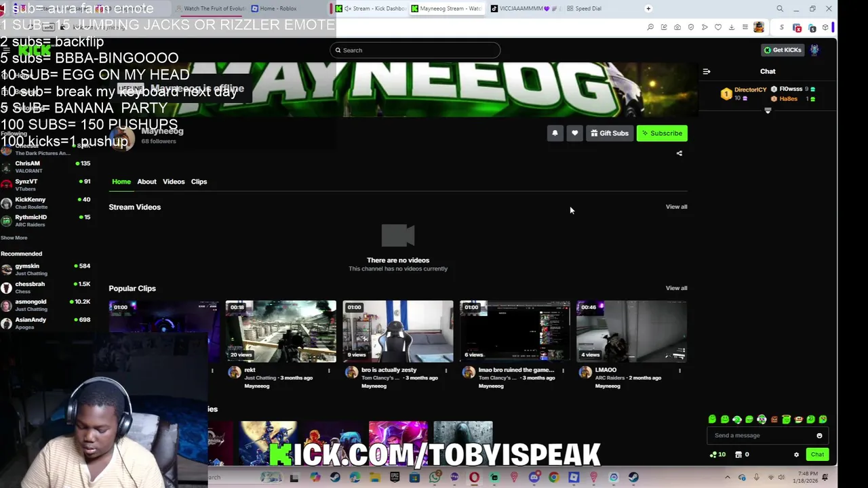The image size is (868, 488).
Task: Click the Opera profile avatar in toolbar
Action: click(x=759, y=27)
